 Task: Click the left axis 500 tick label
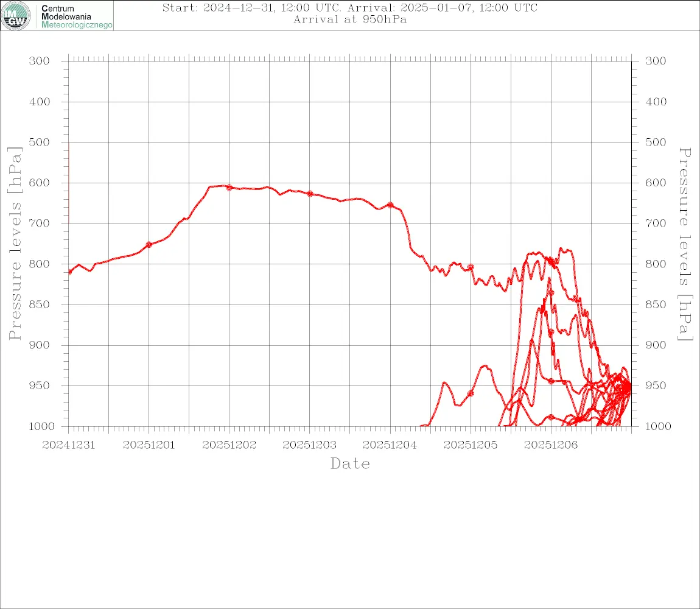(40, 142)
